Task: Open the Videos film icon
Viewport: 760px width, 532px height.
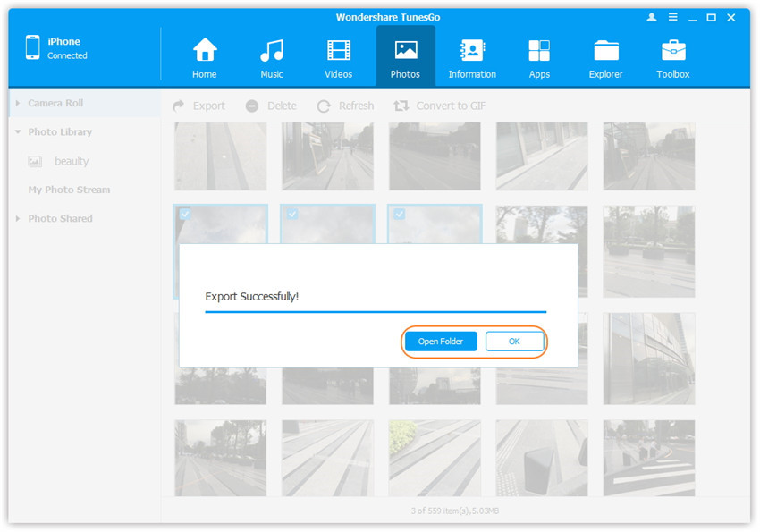Action: [339, 51]
